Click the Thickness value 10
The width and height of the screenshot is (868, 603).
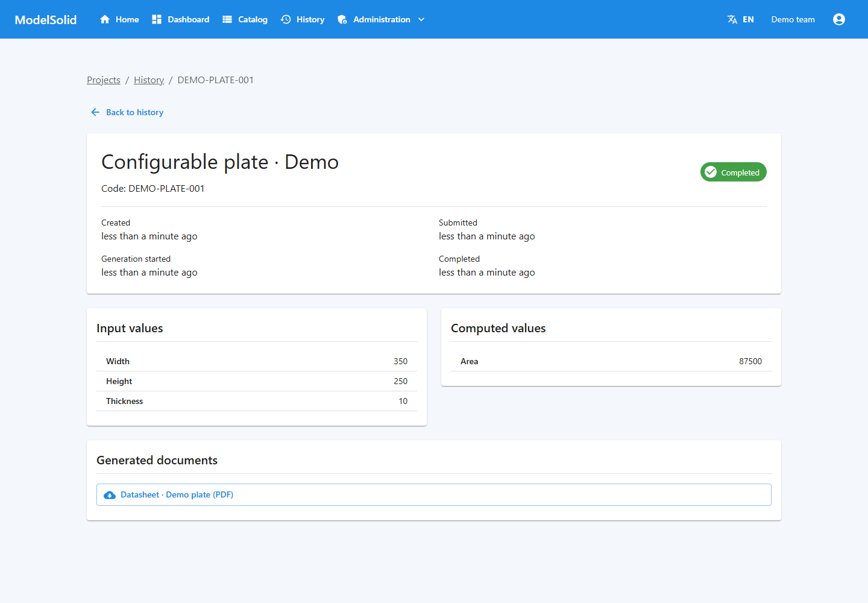point(403,401)
